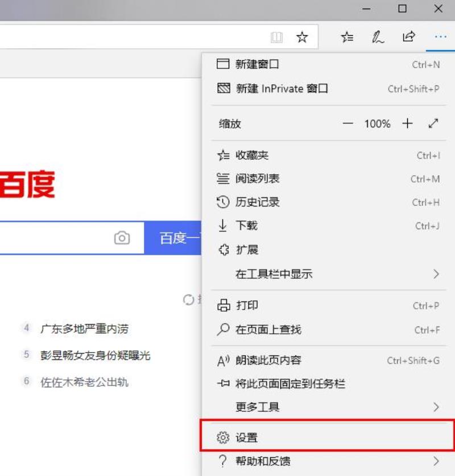The image size is (455, 476).
Task: Increase zoom with the plus button
Action: pyautogui.click(x=407, y=123)
